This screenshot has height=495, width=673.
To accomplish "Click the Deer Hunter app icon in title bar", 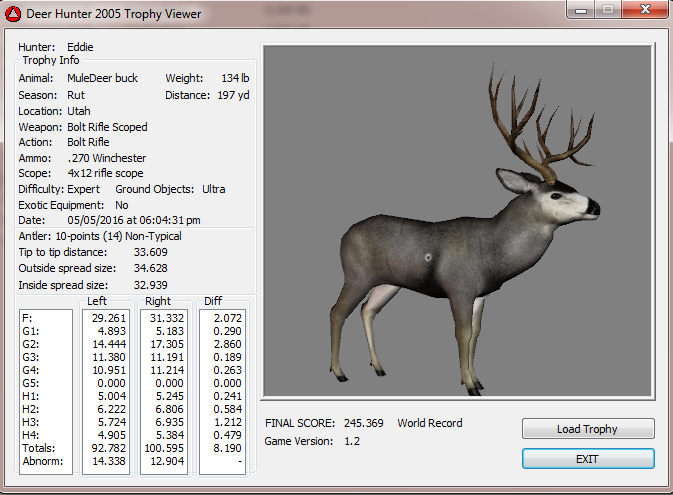I will point(13,14).
